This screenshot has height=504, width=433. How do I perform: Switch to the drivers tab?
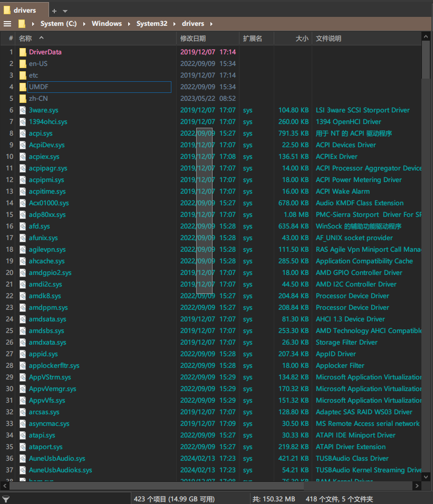click(24, 10)
